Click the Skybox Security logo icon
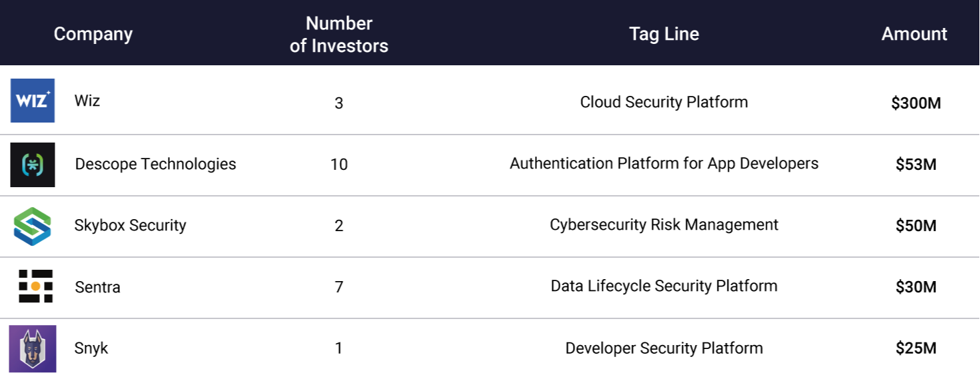This screenshot has height=381, width=980. pos(33,226)
